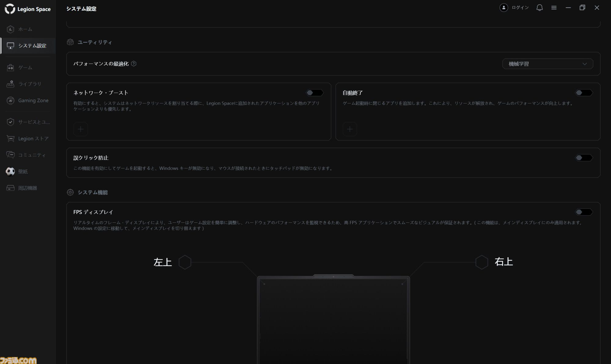The height and width of the screenshot is (364, 611).
Task: Open the 機械学習 dropdown
Action: tap(548, 64)
